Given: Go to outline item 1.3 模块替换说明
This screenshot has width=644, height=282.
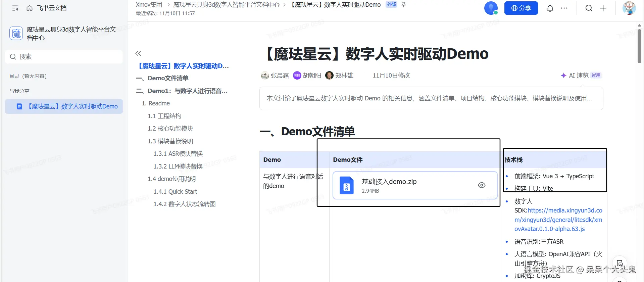Looking at the screenshot, I should (170, 141).
